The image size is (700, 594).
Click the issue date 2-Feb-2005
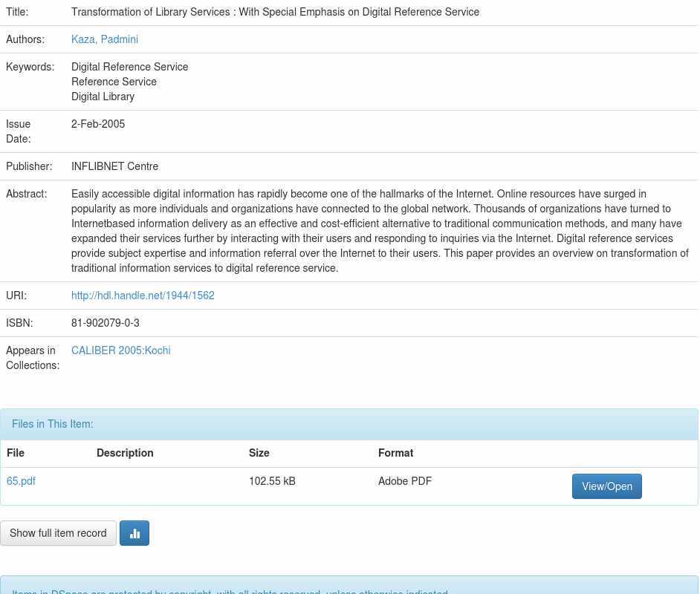[98, 124]
